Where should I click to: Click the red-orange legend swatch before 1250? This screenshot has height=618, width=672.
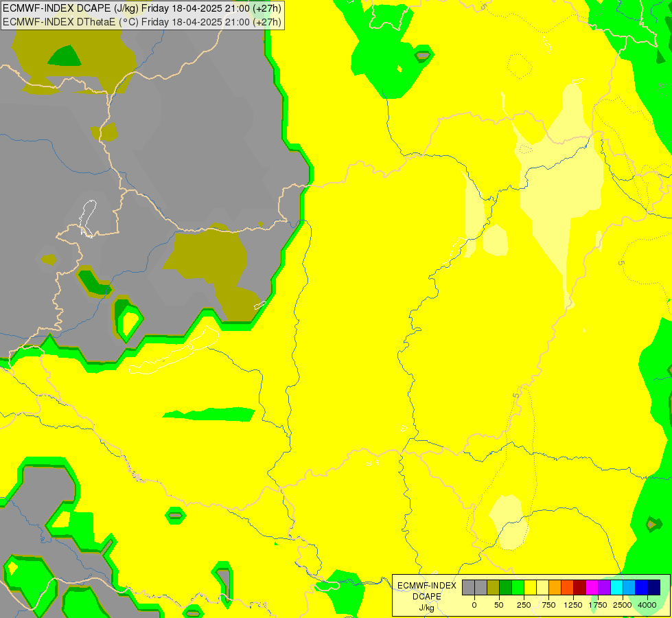click(x=568, y=587)
